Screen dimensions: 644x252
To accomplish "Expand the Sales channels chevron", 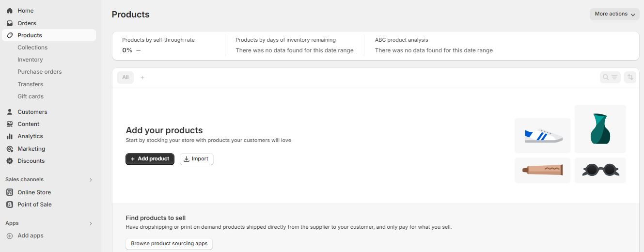I will (91, 180).
